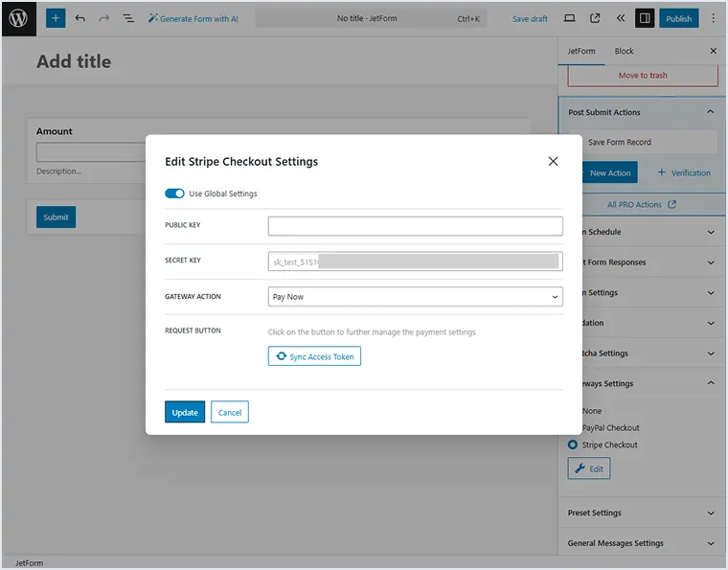
Task: Open the three-dot options menu
Action: click(713, 18)
